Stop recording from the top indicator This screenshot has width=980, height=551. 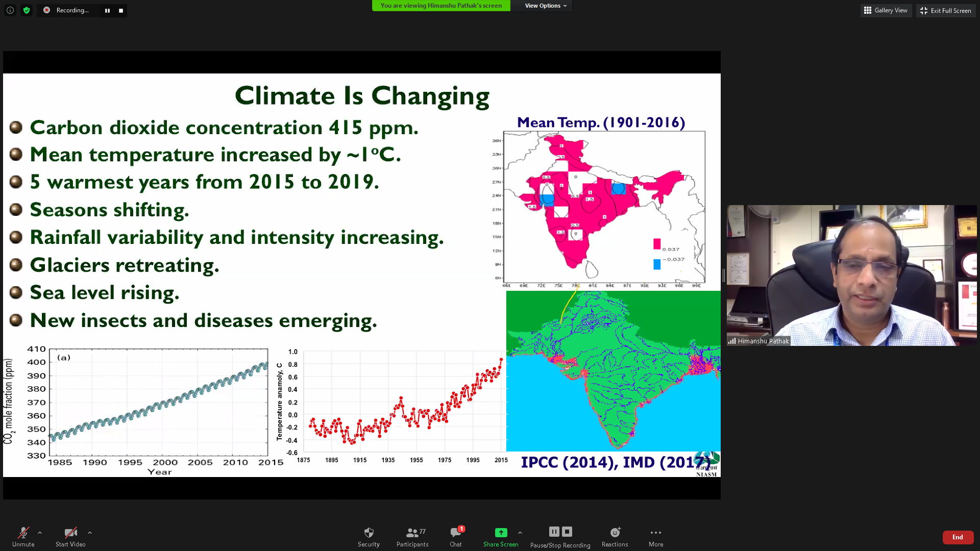coord(121,11)
